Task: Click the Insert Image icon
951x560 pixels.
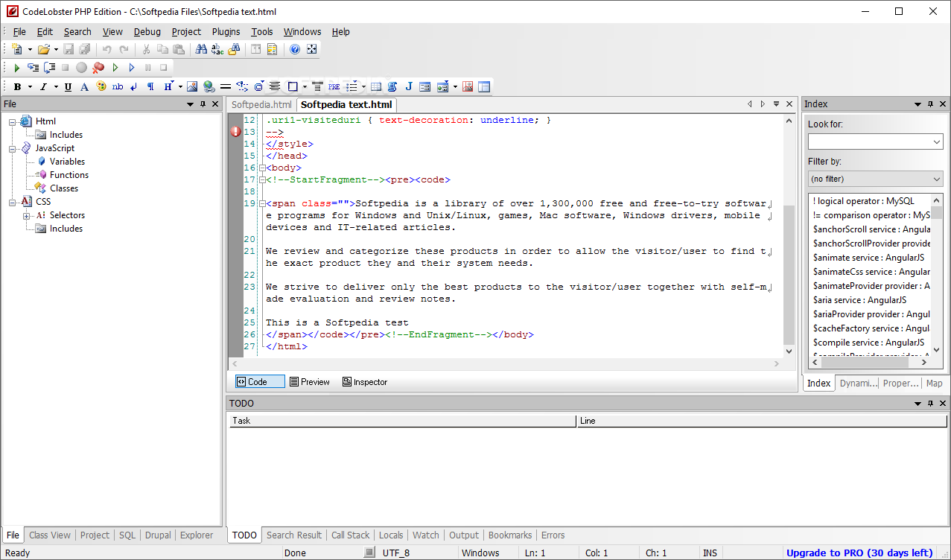Action: tap(192, 86)
